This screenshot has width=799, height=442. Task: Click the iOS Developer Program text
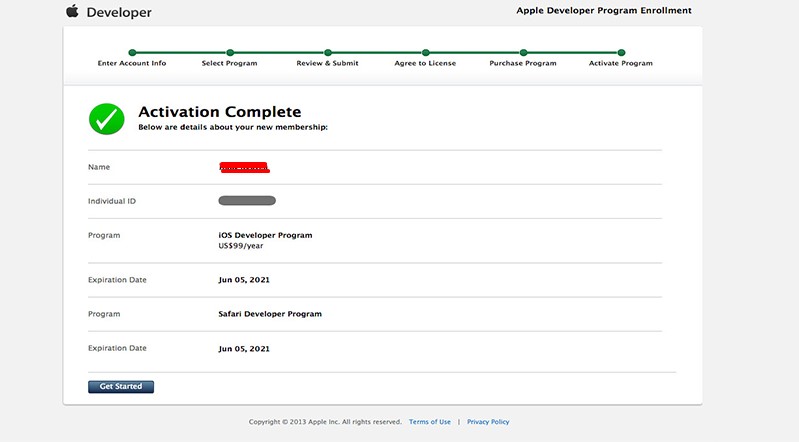(265, 235)
